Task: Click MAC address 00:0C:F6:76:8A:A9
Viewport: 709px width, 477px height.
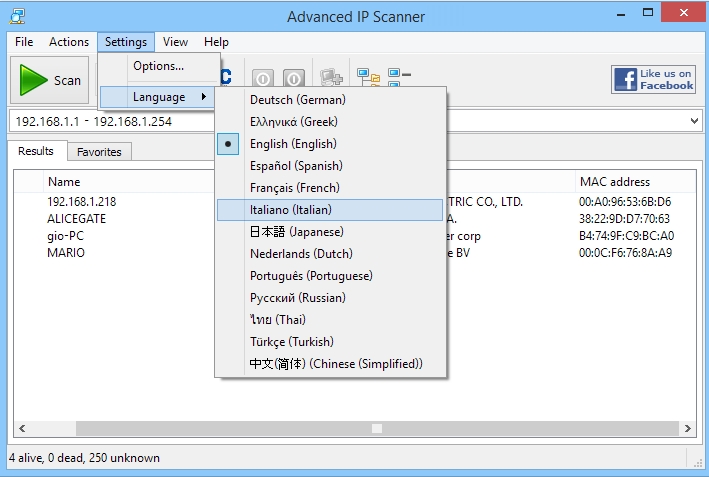Action: pyautogui.click(x=625, y=253)
